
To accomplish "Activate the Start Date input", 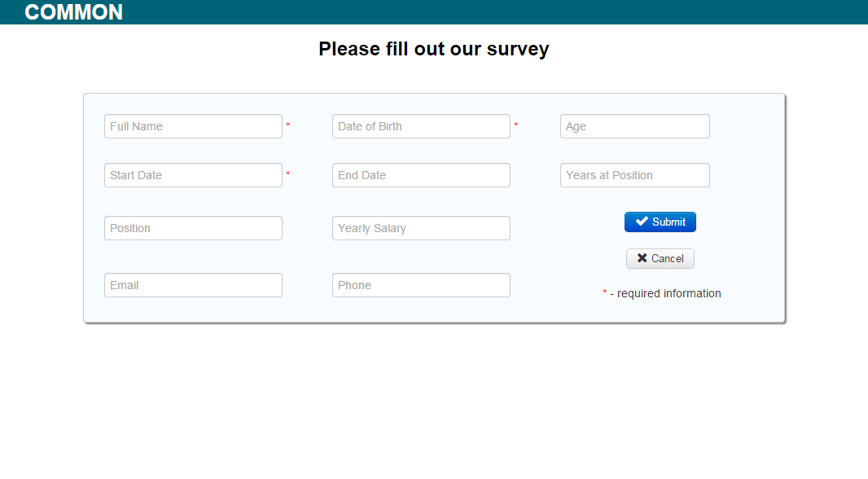I will (x=193, y=175).
